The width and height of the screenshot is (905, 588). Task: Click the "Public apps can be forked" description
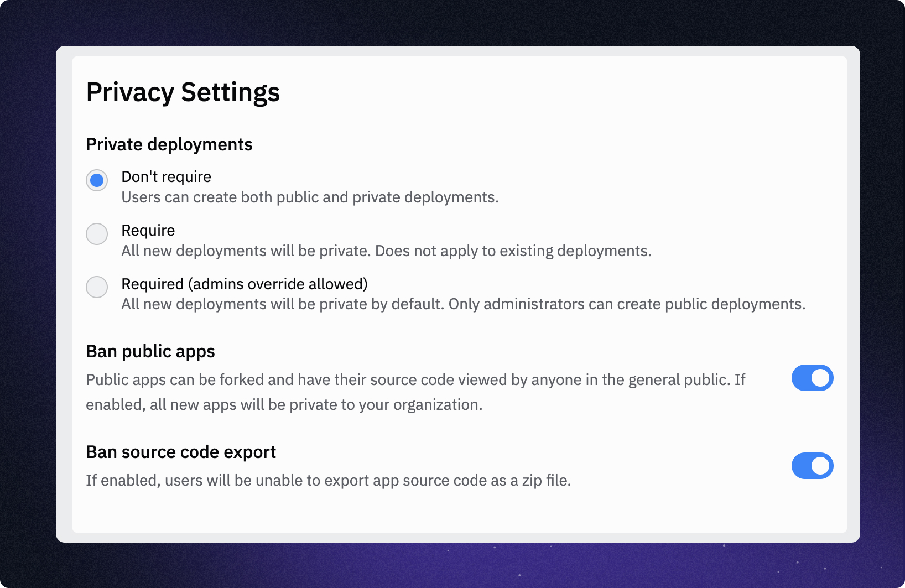coord(415,392)
